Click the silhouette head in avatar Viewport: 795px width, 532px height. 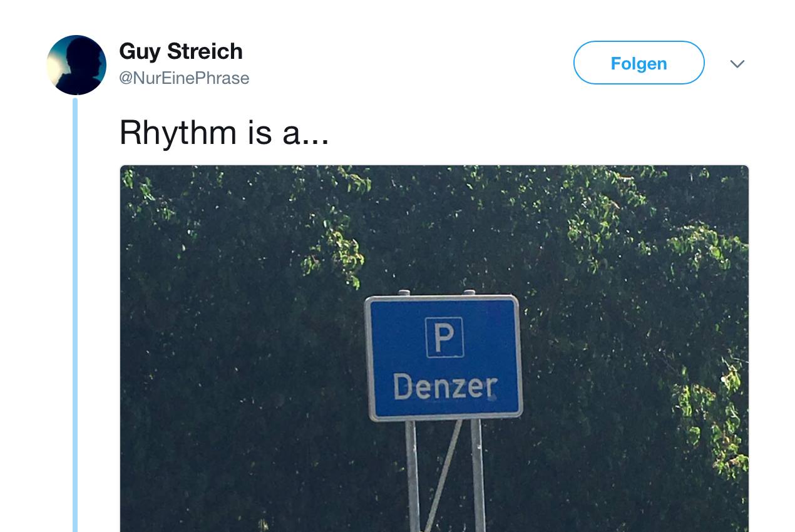[85, 59]
